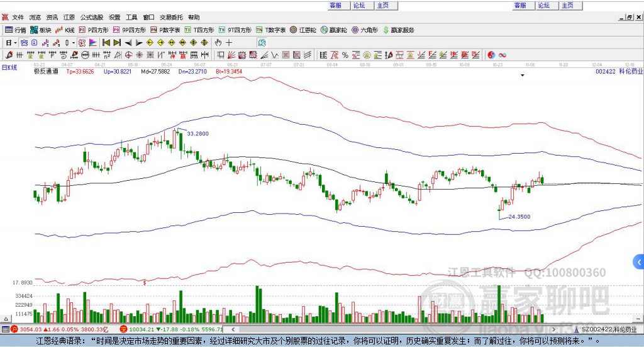Image resolution: width=644 pixels, height=347 pixels.
Task: Click the circled crosshair target tool
Action: click(128, 55)
